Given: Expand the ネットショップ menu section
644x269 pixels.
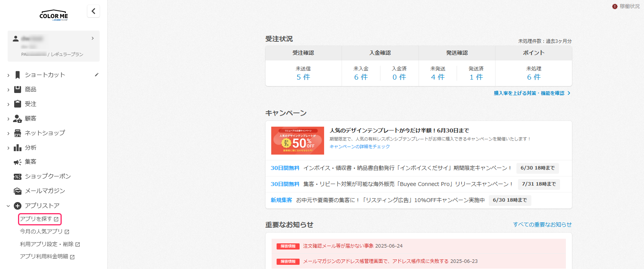Looking at the screenshot, I should [44, 133].
